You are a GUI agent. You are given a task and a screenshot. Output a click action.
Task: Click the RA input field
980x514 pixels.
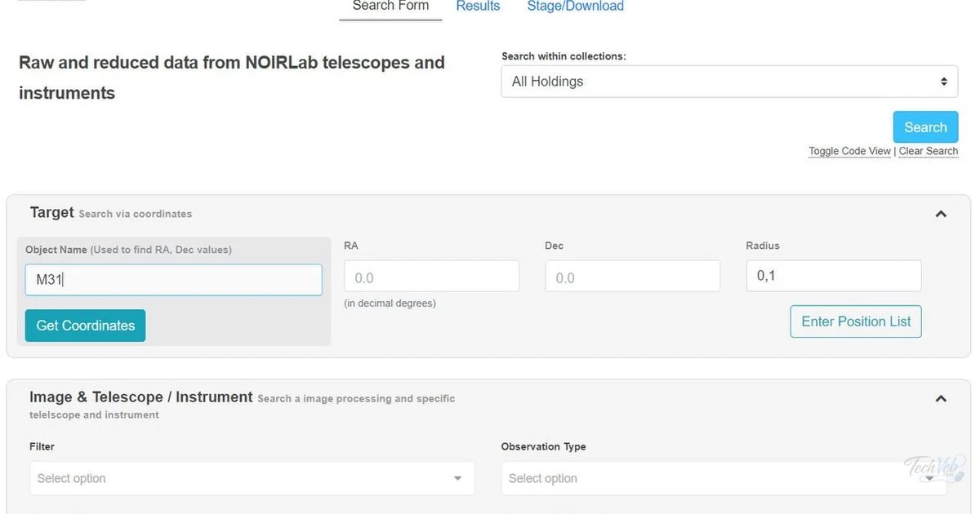tap(431, 277)
